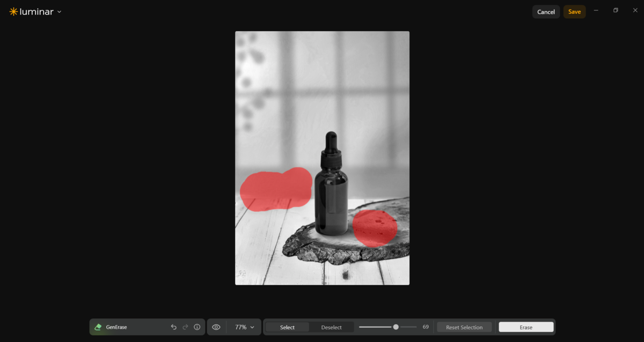Image resolution: width=644 pixels, height=342 pixels.
Task: Open the GenErase info icon
Action: (x=197, y=327)
